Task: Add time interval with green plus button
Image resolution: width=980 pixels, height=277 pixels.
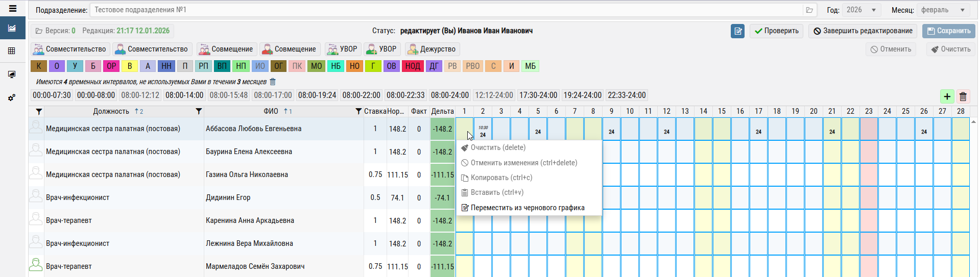Action: tap(947, 96)
